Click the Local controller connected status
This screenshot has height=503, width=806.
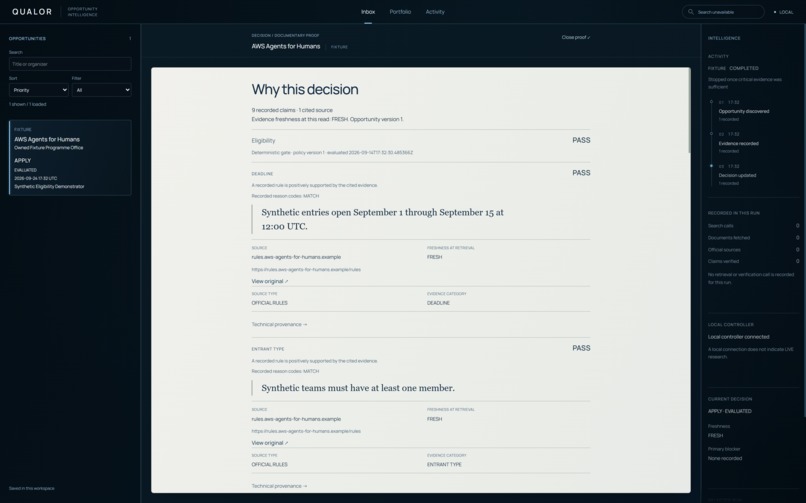tap(739, 337)
